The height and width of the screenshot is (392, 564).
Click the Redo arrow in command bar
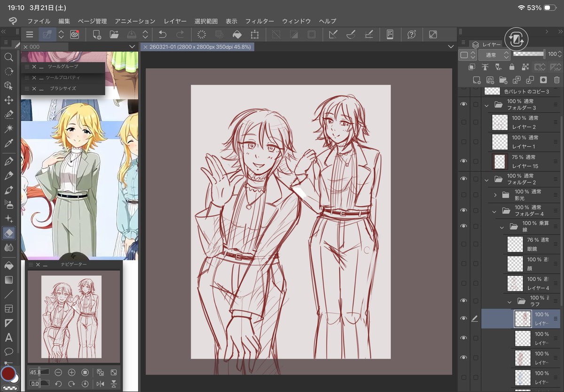tap(180, 34)
